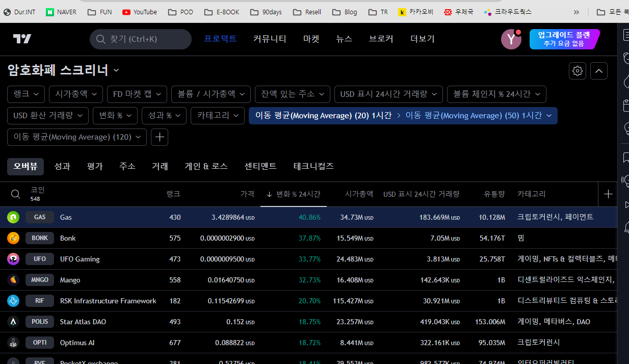Open the 뉴스 menu
Screen dimensions: 629x364
[344, 39]
